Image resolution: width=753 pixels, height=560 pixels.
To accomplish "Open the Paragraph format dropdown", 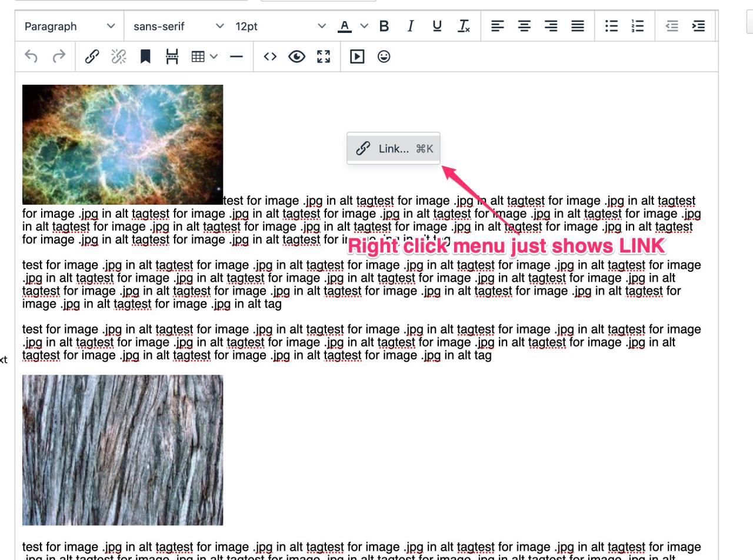I will coord(69,26).
